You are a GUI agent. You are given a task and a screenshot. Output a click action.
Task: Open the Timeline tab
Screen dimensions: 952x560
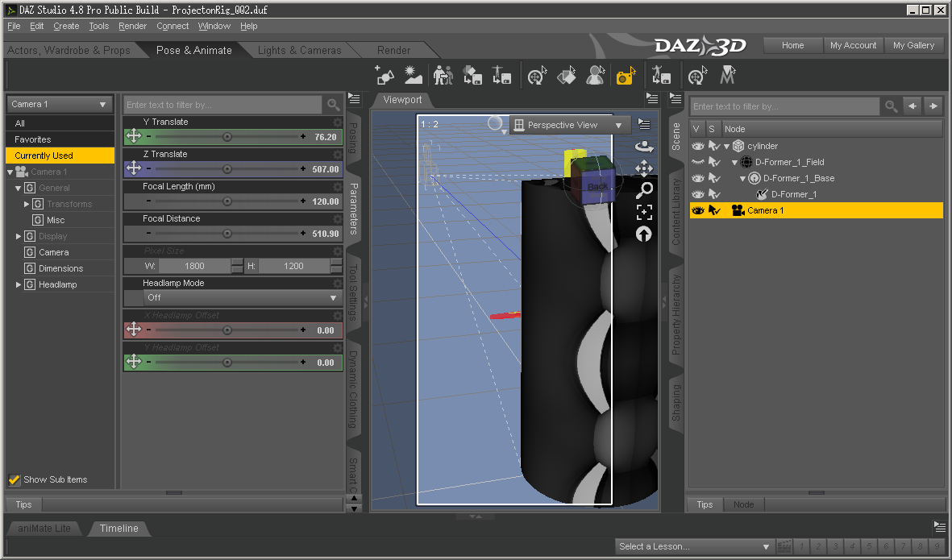(x=119, y=529)
